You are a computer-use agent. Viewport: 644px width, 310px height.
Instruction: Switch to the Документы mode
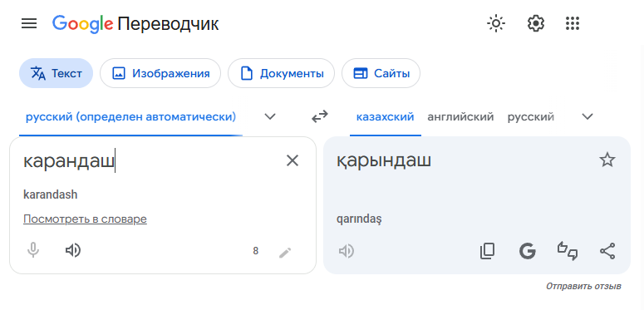coord(282,73)
